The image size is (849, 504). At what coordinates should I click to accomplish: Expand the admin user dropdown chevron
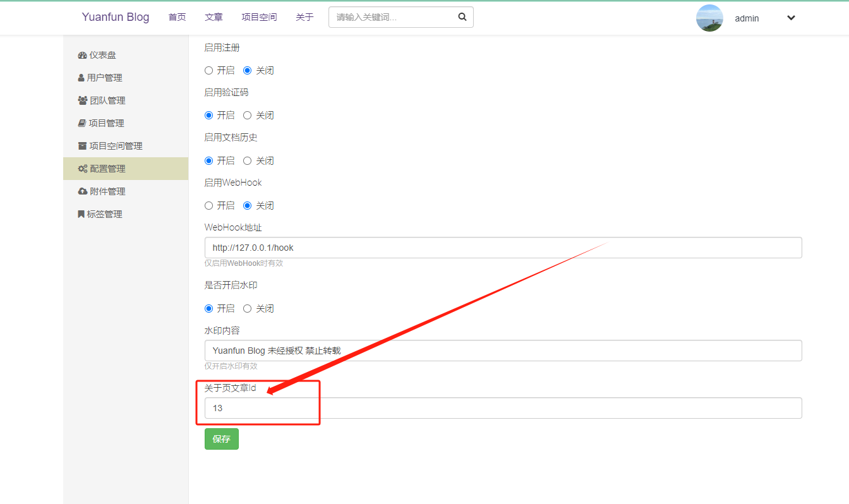[791, 18]
